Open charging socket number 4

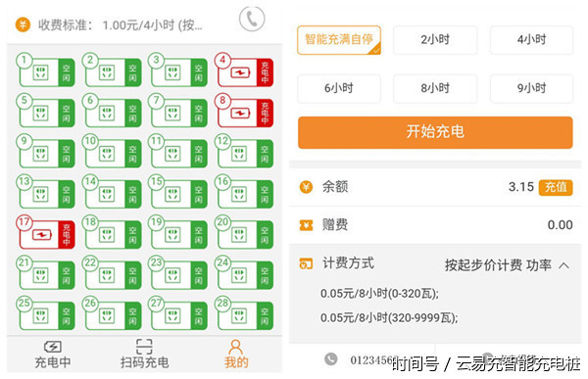click(244, 71)
